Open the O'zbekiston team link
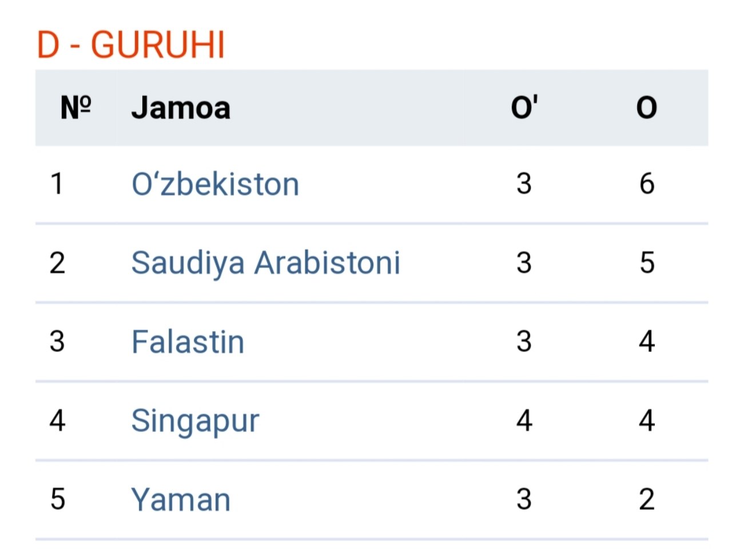This screenshot has width=732, height=560. pos(215,185)
